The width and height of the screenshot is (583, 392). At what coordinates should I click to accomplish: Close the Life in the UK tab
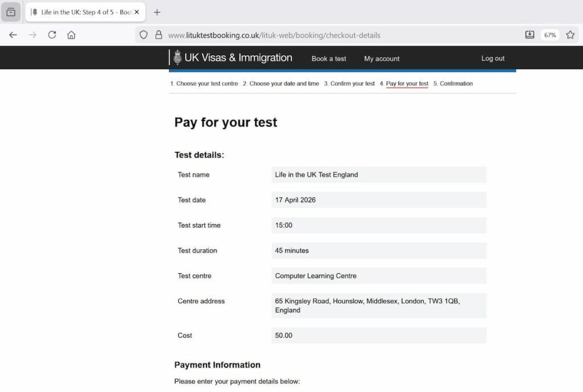(137, 12)
